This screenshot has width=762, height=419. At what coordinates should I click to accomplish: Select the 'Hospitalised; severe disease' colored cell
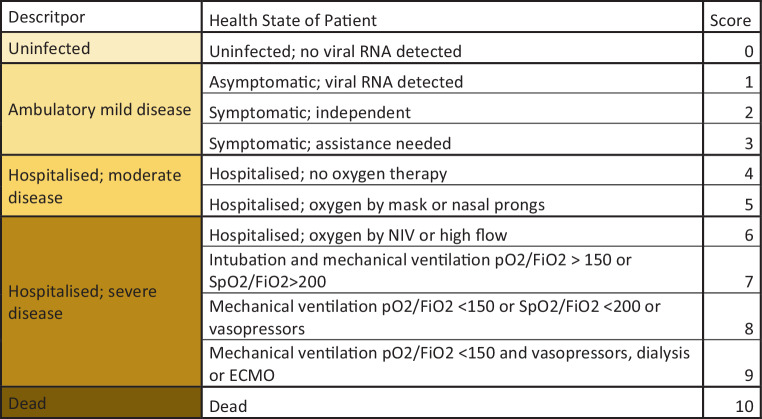100,301
